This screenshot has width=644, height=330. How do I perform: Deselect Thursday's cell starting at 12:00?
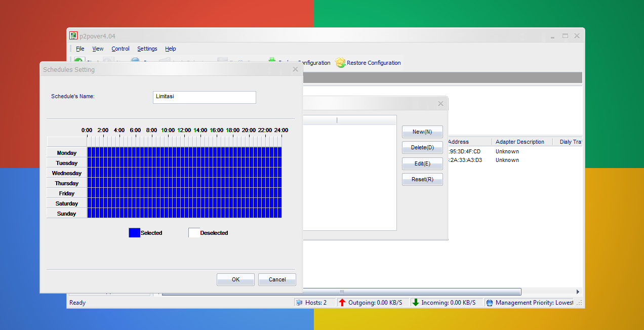coord(186,183)
